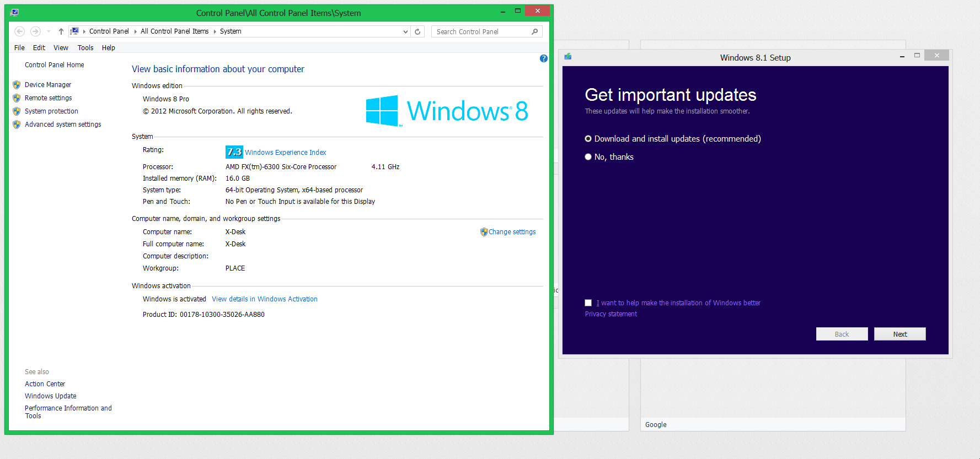Screen dimensions: 980x459
Task: Click Change settings for computer name
Action: point(512,232)
